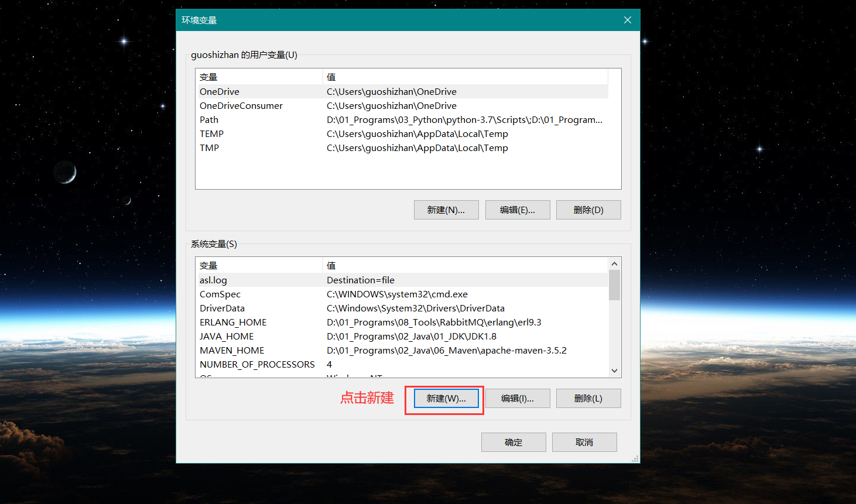The width and height of the screenshot is (856, 504).
Task: Select the MAVEN_HOME system variable
Action: click(x=402, y=351)
